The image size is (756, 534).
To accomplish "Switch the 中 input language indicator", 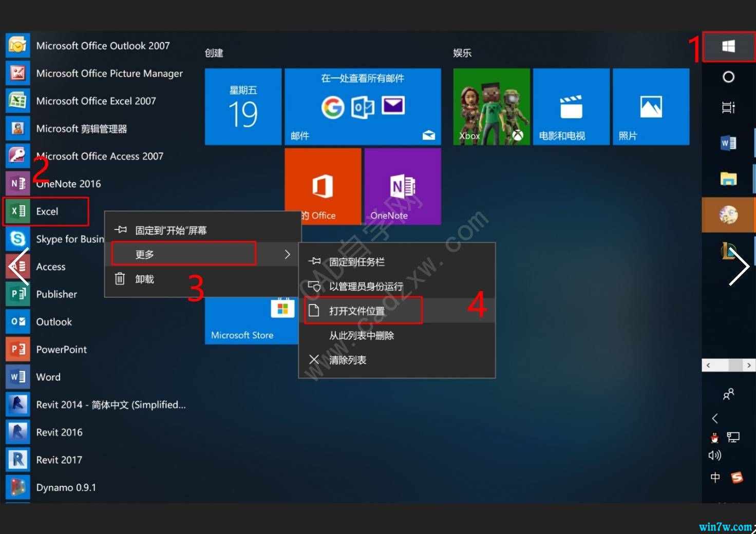I will (715, 478).
